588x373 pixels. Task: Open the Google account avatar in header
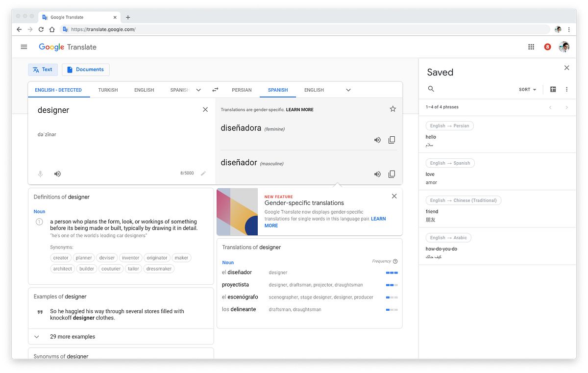(x=564, y=47)
